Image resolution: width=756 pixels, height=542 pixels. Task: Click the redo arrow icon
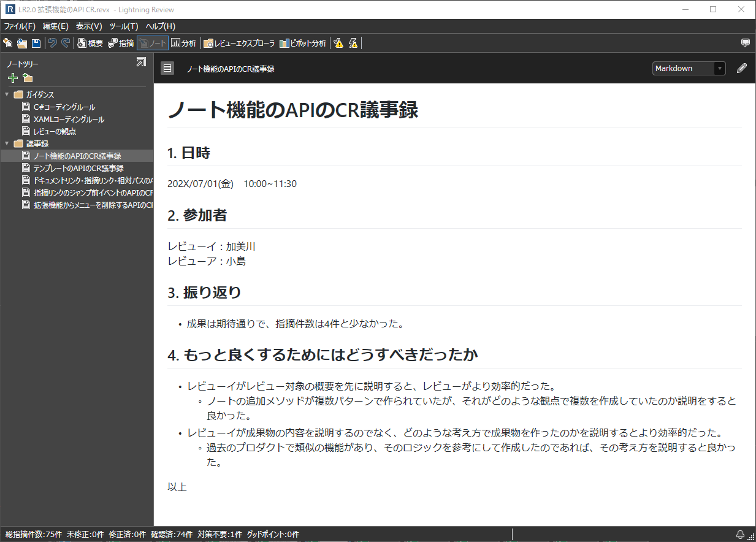(x=65, y=43)
